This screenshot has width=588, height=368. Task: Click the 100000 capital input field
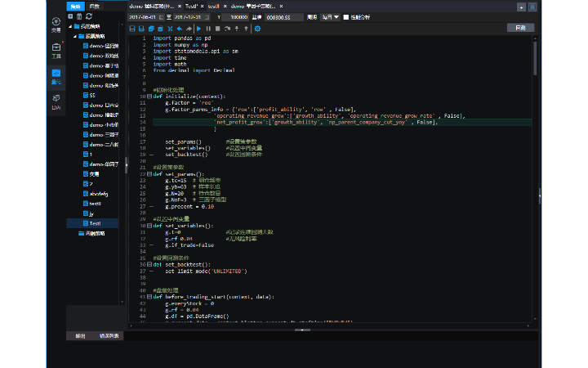pyautogui.click(x=235, y=17)
